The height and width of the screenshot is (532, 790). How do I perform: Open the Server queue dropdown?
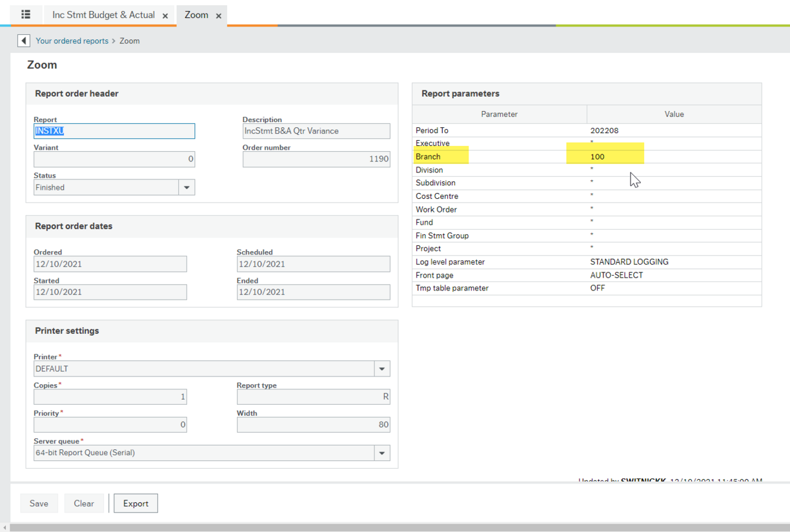click(382, 453)
